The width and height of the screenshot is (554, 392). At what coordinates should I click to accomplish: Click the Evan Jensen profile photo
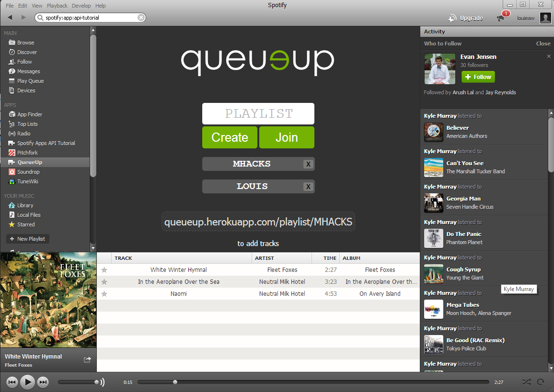click(439, 69)
